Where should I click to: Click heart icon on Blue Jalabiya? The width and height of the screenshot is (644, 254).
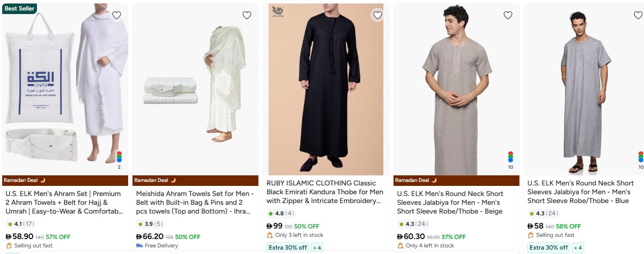638,15
